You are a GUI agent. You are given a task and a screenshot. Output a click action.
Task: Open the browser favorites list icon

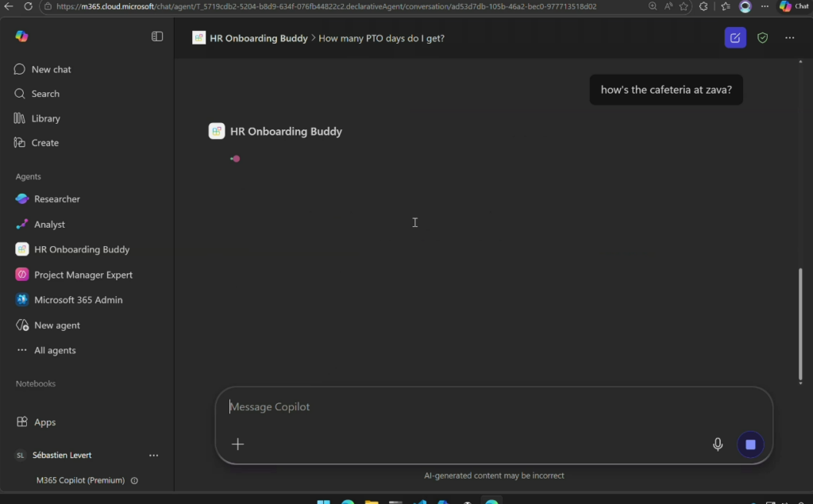(x=726, y=6)
